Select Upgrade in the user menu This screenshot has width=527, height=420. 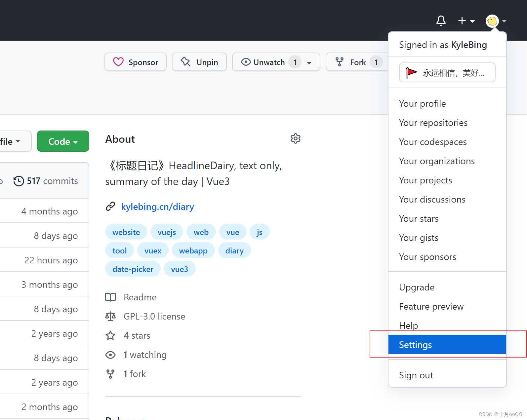tap(447, 287)
